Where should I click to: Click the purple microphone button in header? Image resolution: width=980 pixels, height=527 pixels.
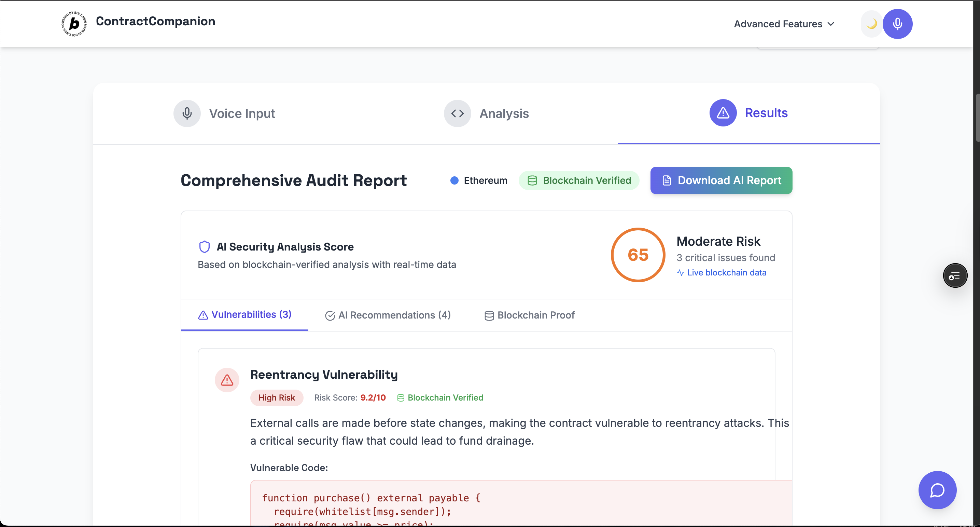tap(897, 24)
